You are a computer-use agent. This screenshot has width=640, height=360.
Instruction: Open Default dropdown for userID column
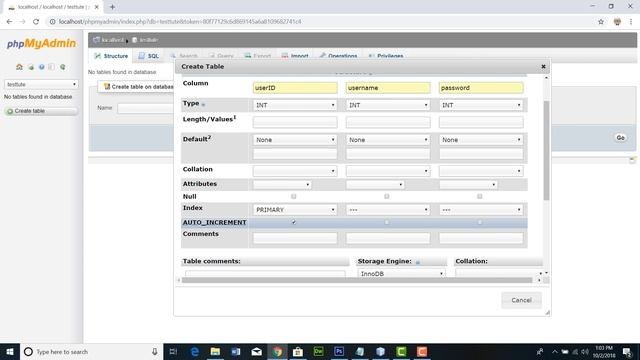click(295, 140)
